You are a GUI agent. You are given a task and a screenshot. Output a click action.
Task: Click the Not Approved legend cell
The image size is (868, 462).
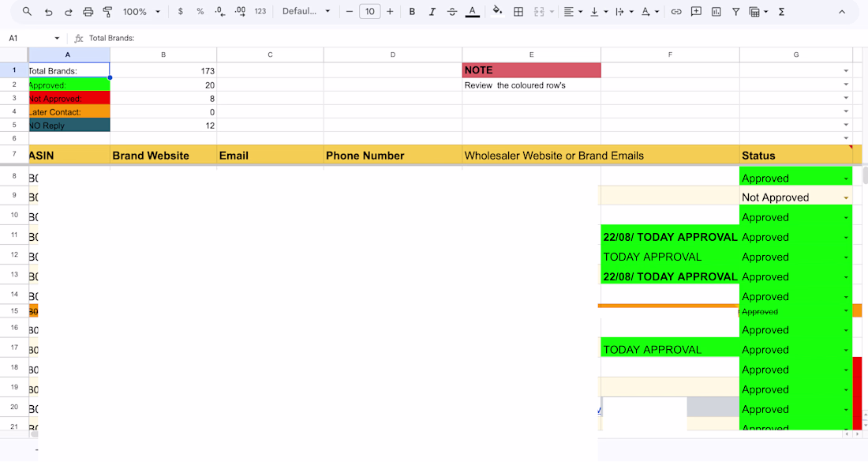(x=69, y=99)
